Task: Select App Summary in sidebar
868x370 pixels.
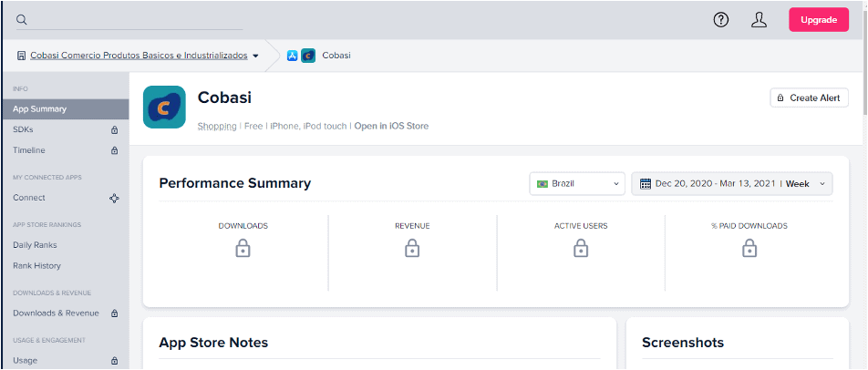Action: pos(66,109)
